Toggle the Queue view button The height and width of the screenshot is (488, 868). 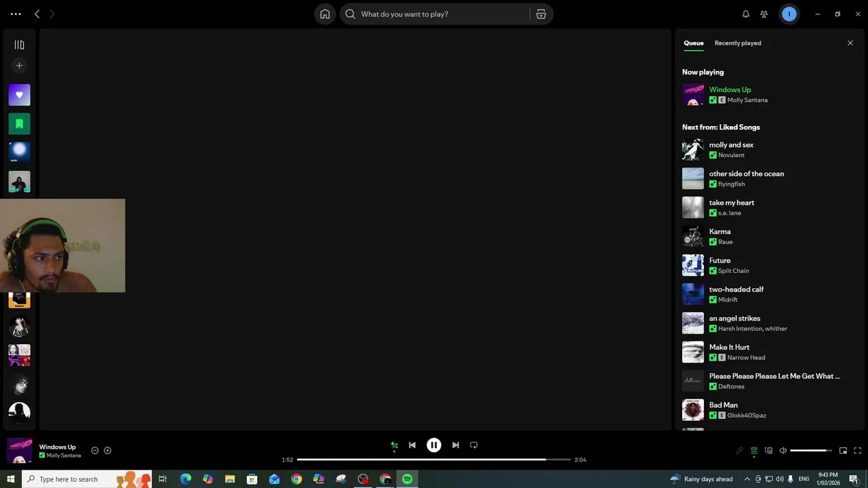(754, 451)
